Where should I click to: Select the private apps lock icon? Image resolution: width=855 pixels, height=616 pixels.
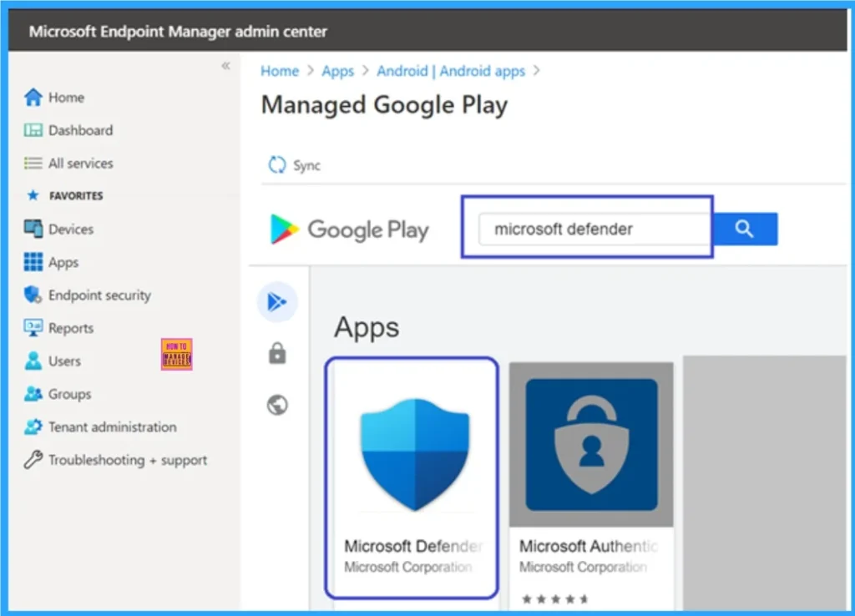(x=276, y=354)
